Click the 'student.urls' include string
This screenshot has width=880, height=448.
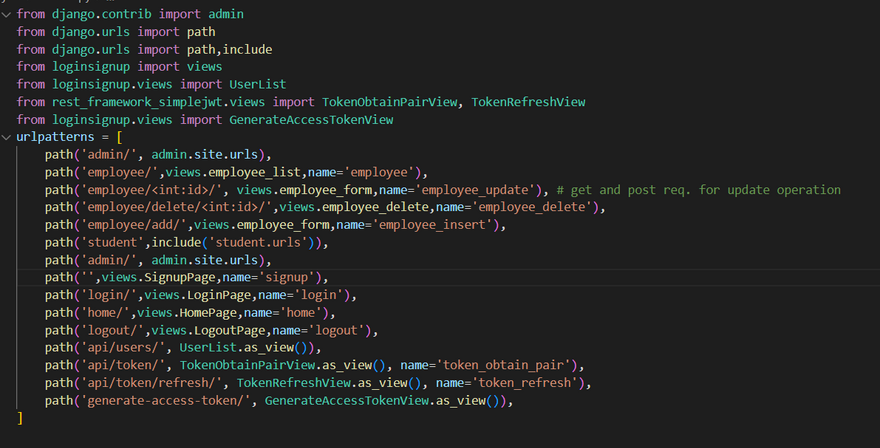pos(258,243)
